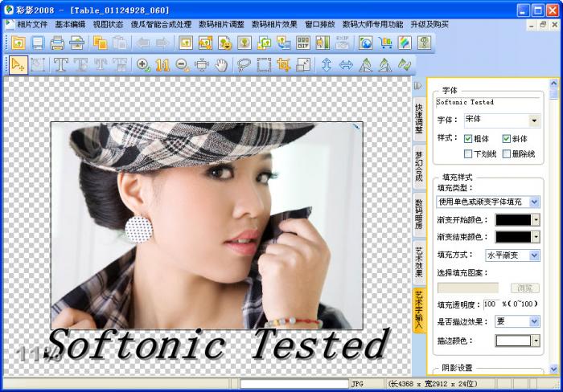The width and height of the screenshot is (563, 392).
Task: Click the 1:1 actual size icon
Action: click(x=162, y=65)
